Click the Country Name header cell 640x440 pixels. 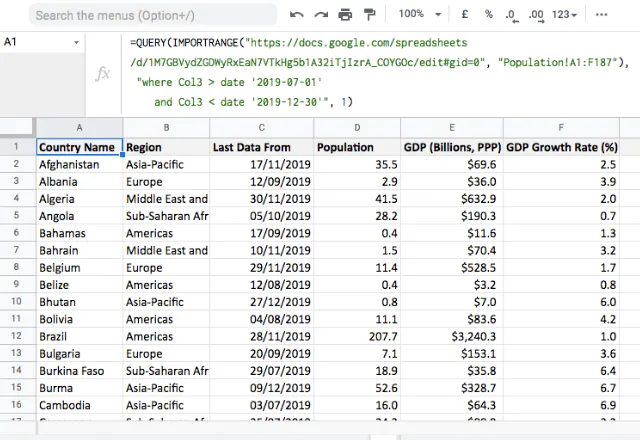tap(79, 147)
